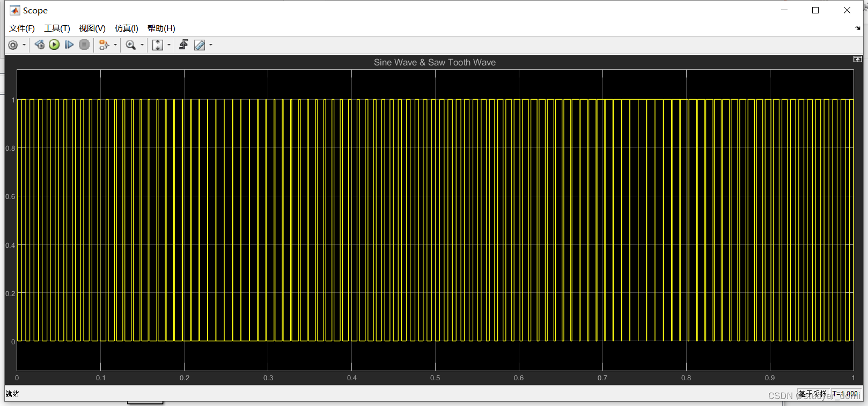Click the T=1.000 time status field
The image size is (868, 406).
(x=845, y=394)
